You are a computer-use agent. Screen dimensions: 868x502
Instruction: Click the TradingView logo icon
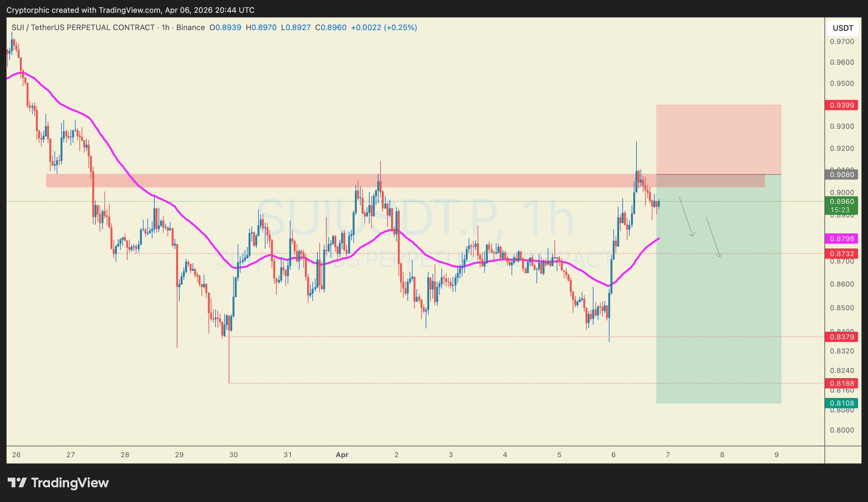(17, 483)
